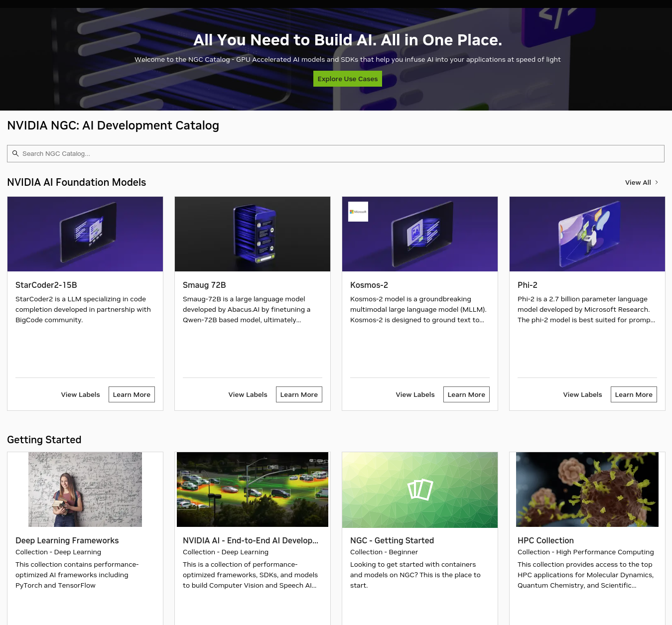View Labels for Smaug 72B

click(x=248, y=394)
